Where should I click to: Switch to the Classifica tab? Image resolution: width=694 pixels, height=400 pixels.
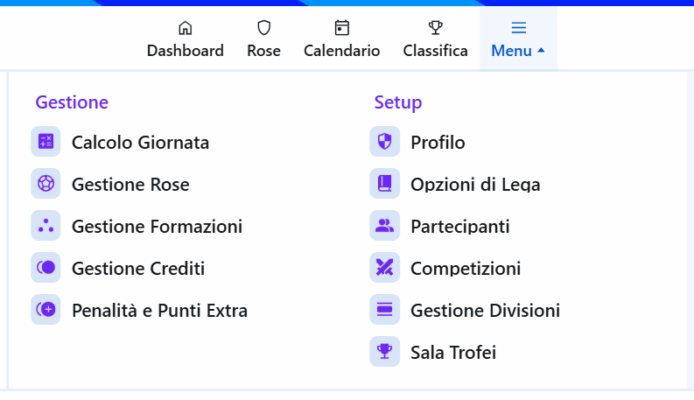pyautogui.click(x=436, y=39)
